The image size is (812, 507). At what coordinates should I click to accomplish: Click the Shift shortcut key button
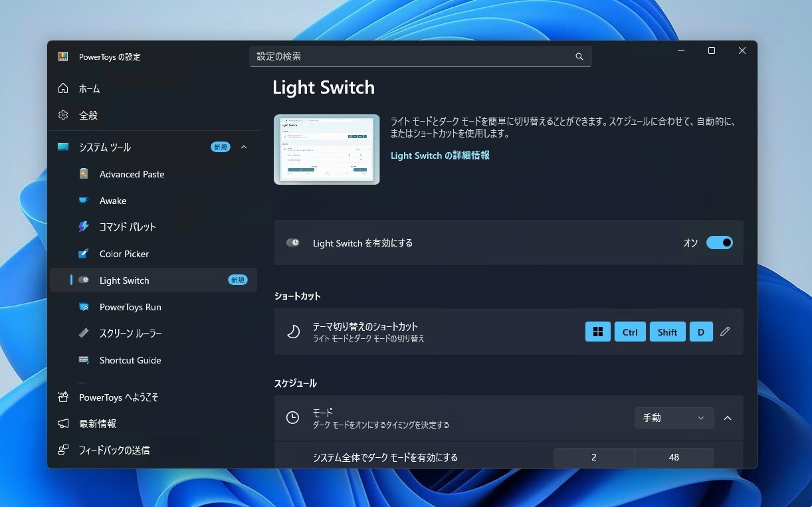[x=667, y=332]
